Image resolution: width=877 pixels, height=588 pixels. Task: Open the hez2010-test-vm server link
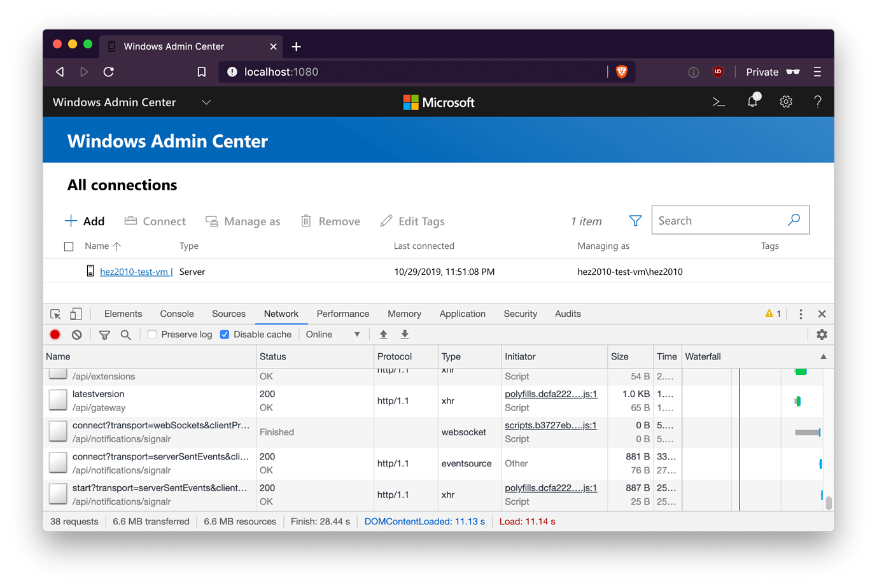click(136, 272)
